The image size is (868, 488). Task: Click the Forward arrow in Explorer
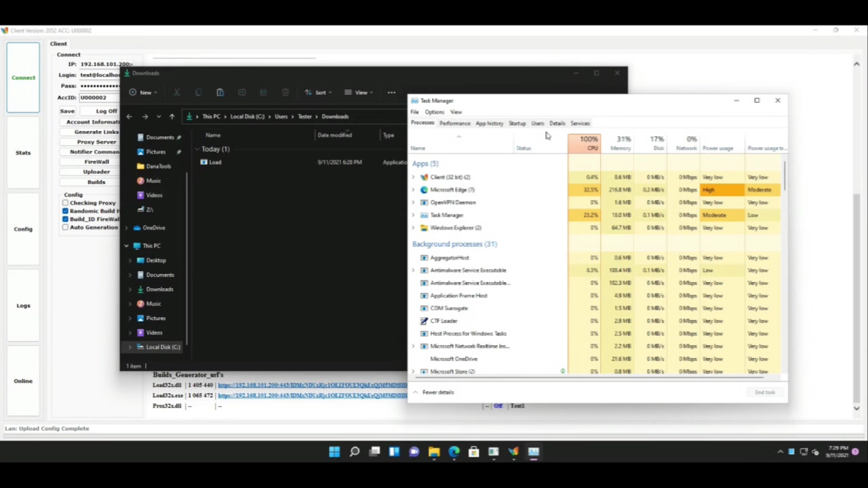tap(144, 117)
